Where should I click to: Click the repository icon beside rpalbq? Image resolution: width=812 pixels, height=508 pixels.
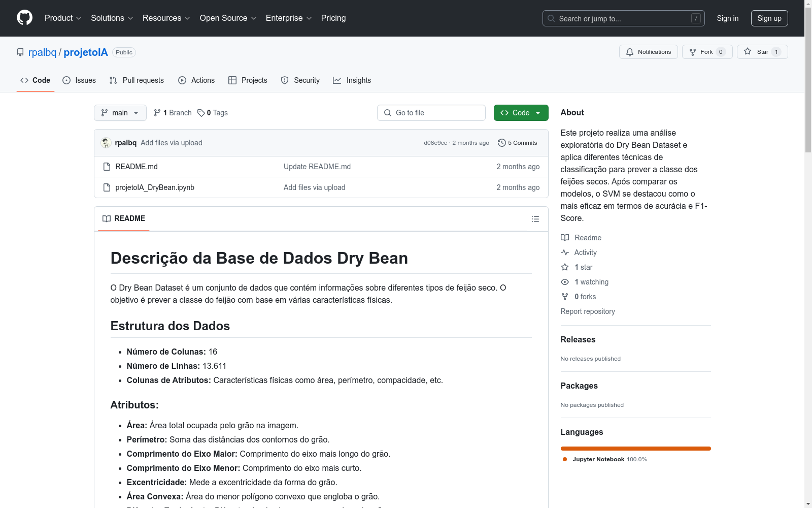[x=20, y=52]
